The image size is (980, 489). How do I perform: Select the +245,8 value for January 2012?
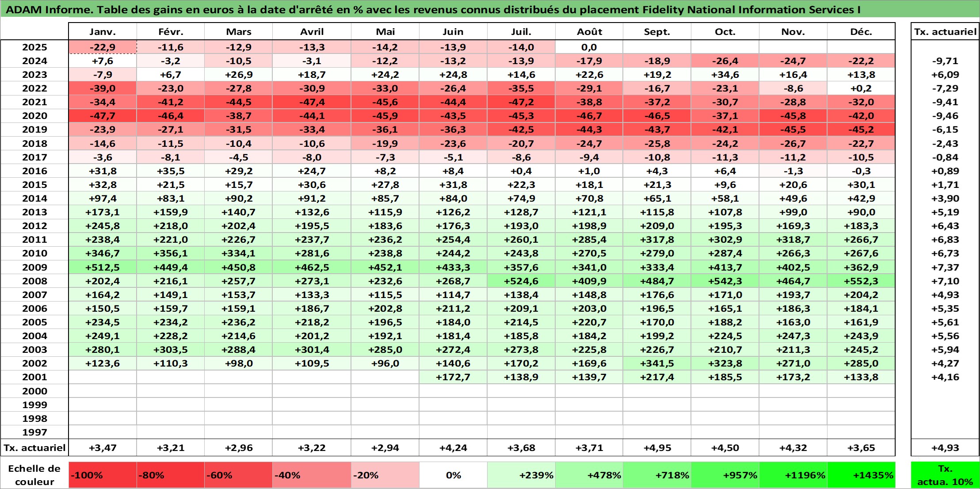point(103,226)
